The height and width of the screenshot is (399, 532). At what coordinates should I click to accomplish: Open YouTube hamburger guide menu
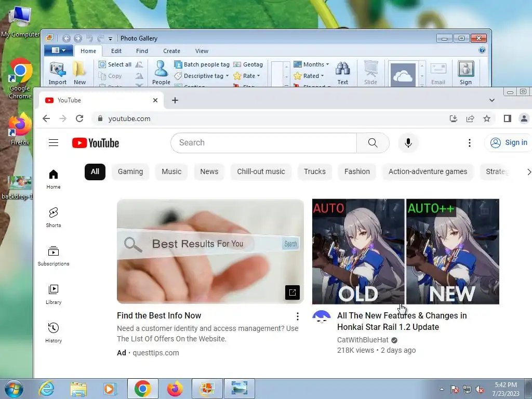coord(54,143)
